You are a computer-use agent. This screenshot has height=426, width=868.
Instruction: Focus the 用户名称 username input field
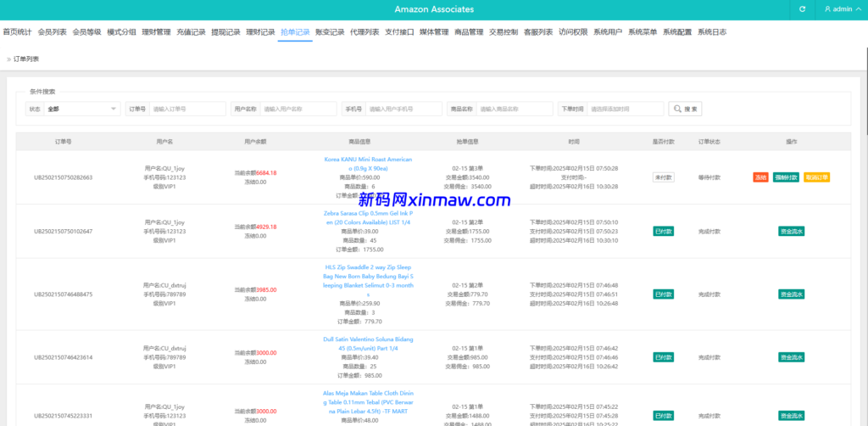[298, 109]
